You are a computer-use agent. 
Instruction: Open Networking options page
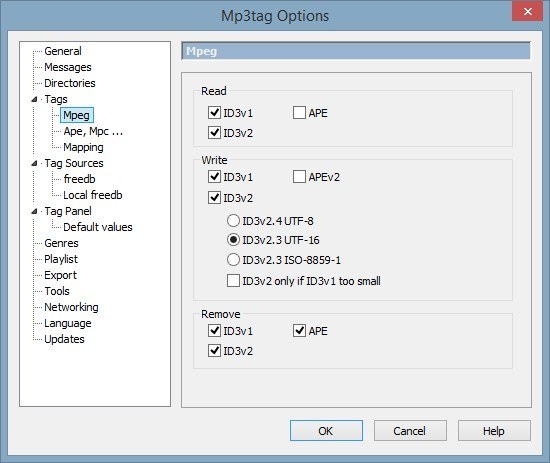(71, 307)
